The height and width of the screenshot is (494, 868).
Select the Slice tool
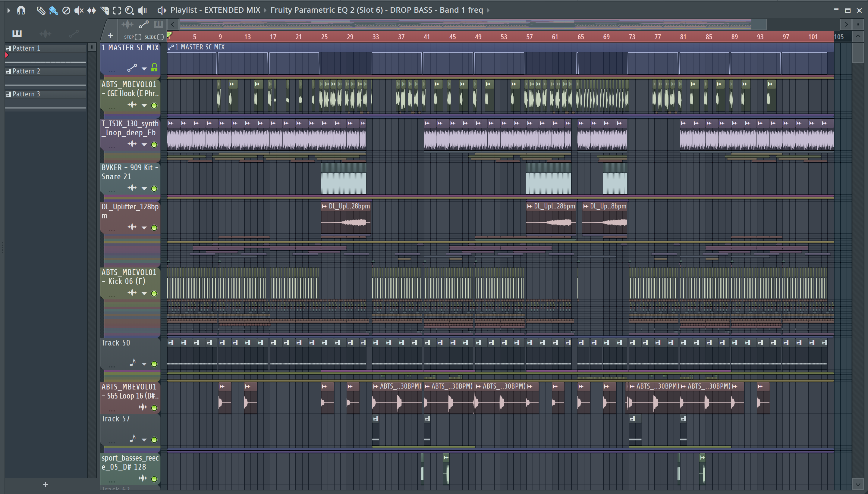pos(104,11)
